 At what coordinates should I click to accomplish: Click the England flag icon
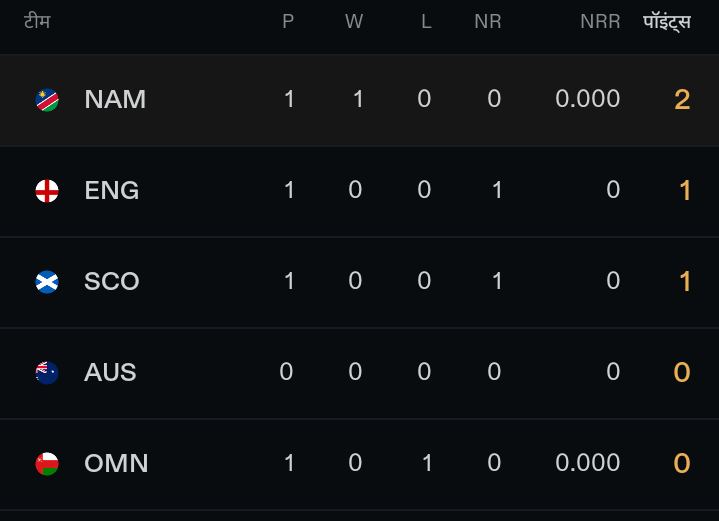coord(47,190)
